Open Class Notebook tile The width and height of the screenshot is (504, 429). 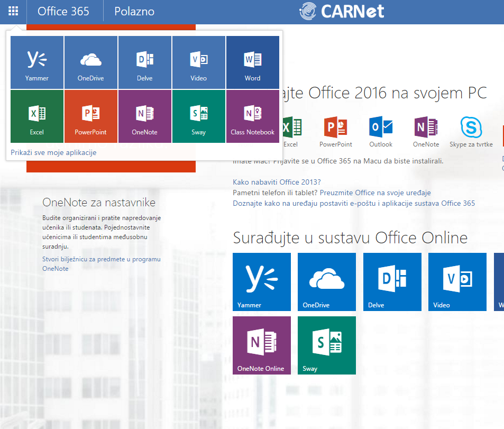coord(253,116)
